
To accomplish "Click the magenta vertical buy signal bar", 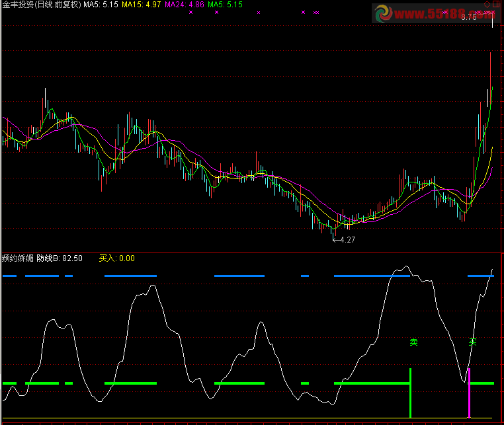I will click(x=470, y=393).
